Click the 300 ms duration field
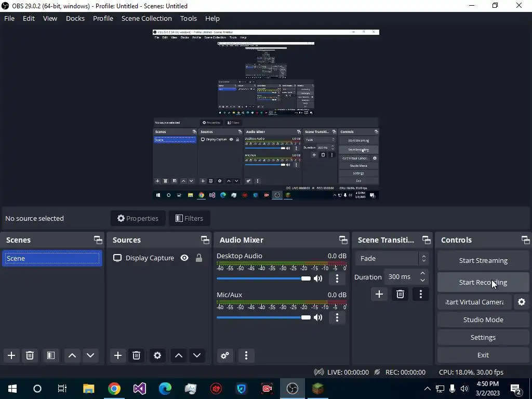Viewport: 532px width, 399px height. coord(402,277)
